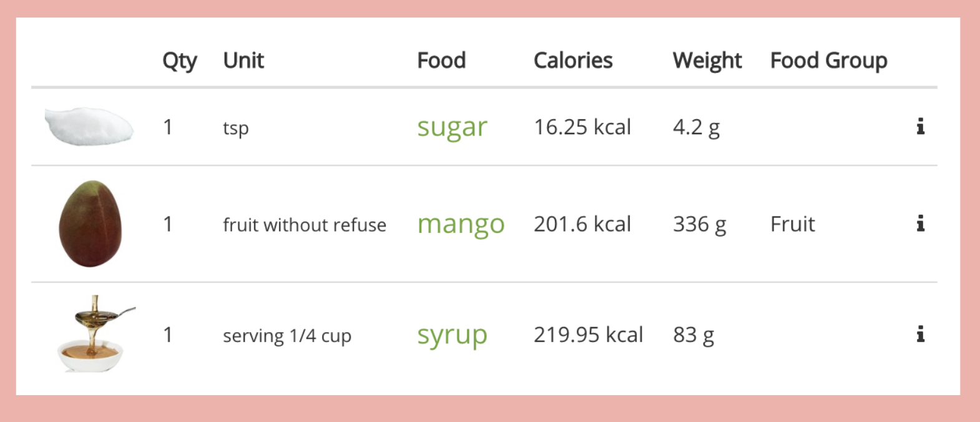Sort table by the Qty column
980x422 pixels.
click(180, 60)
